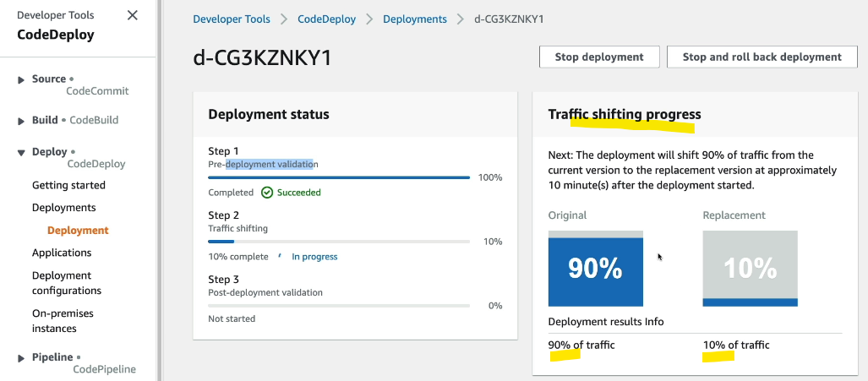868x381 pixels.
Task: Expand the Build CodeBuild section
Action: [21, 121]
